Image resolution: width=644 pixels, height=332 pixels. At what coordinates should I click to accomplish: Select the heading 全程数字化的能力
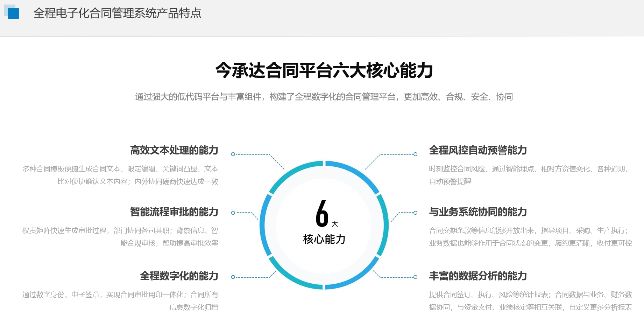179,276
